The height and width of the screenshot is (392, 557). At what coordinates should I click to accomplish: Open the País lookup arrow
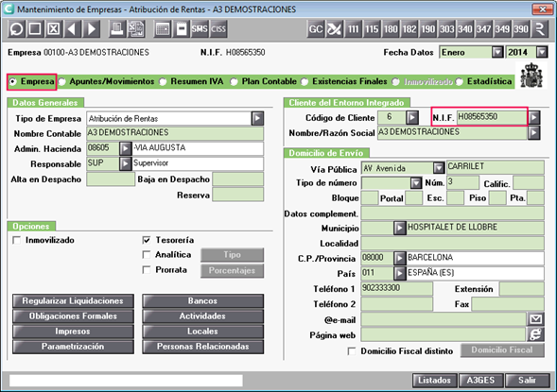point(400,273)
